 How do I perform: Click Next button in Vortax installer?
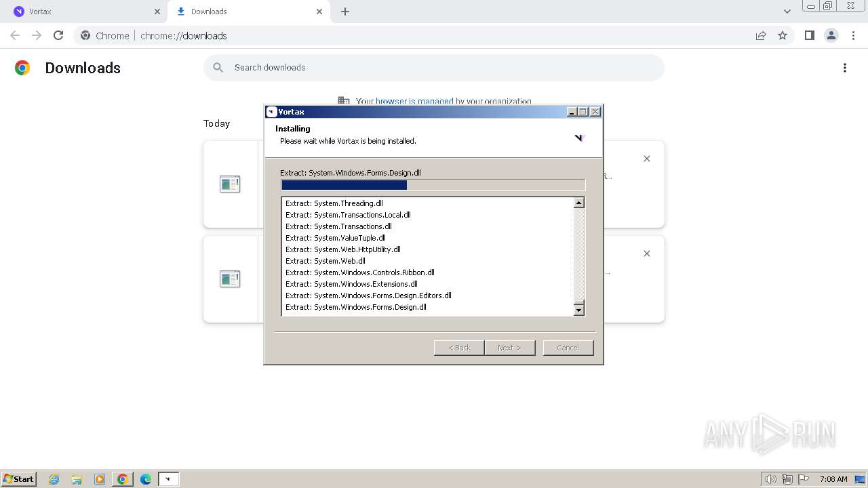click(x=509, y=348)
